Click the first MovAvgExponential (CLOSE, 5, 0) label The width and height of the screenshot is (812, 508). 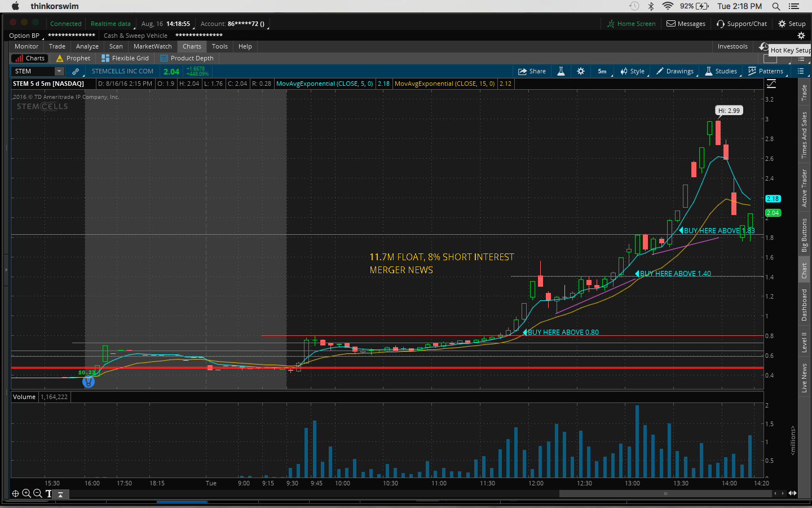click(x=325, y=84)
